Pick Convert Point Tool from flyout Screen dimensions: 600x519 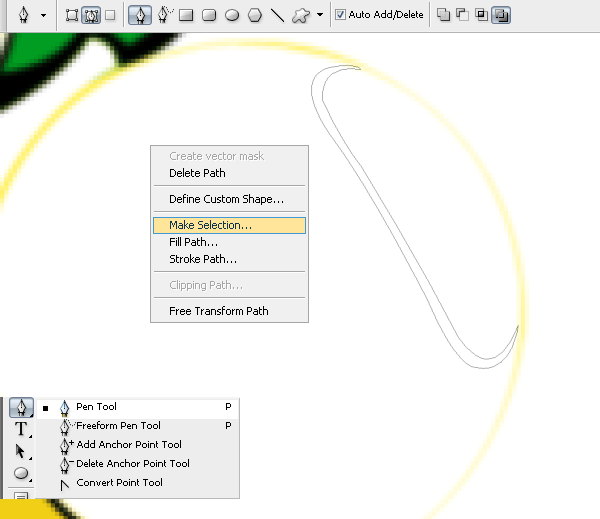coord(138,483)
